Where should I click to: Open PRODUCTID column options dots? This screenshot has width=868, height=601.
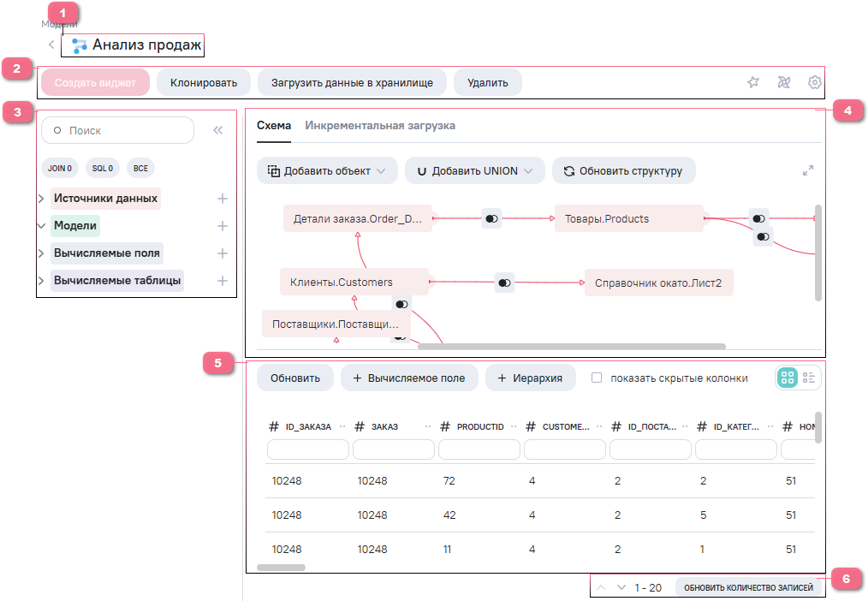[514, 426]
